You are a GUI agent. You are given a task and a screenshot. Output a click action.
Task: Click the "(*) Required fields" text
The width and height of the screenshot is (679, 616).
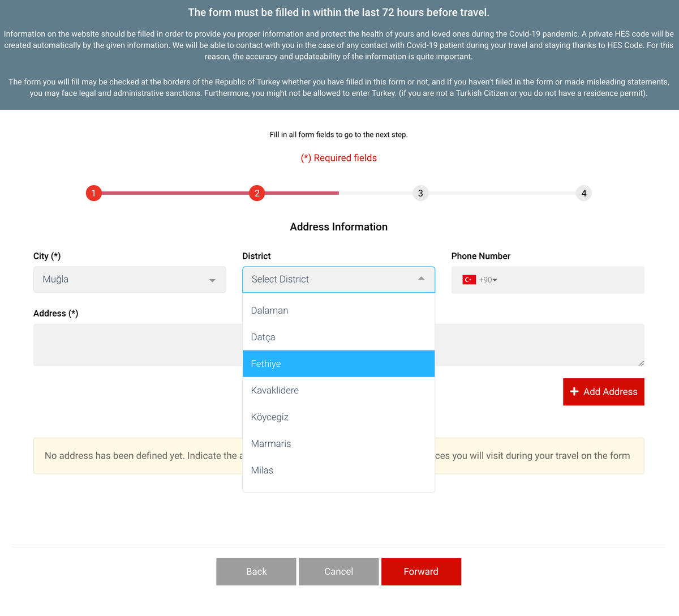[x=339, y=158]
